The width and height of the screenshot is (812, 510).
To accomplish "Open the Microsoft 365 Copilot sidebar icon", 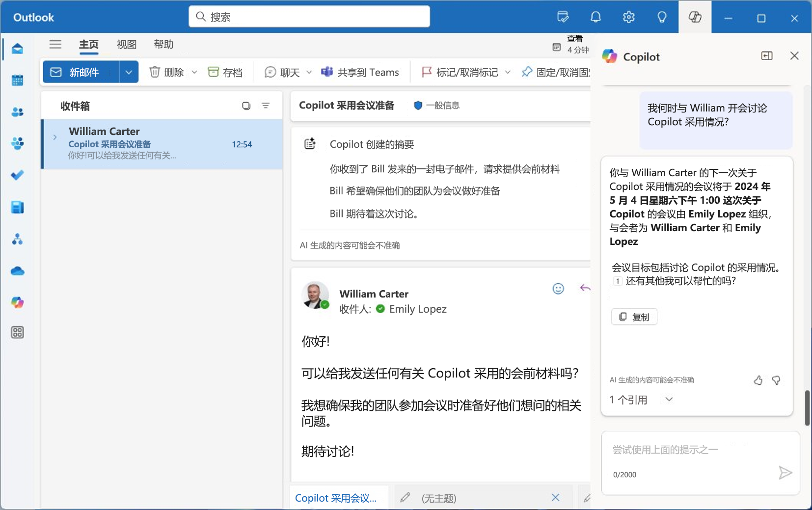I will (x=18, y=302).
